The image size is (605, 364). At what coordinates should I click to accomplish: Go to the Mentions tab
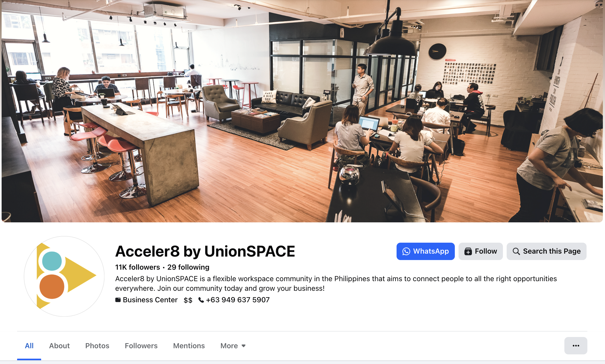tap(189, 346)
